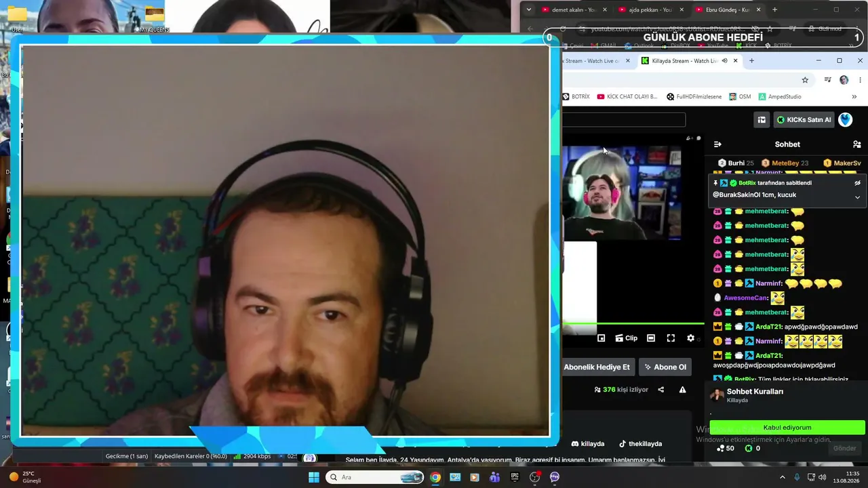Open the channel points 50 indicator
868x488 pixels.
(x=726, y=448)
